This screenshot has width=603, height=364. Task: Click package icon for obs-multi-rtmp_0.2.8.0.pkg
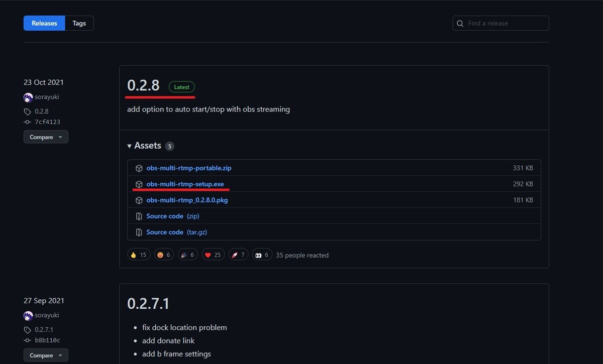139,200
